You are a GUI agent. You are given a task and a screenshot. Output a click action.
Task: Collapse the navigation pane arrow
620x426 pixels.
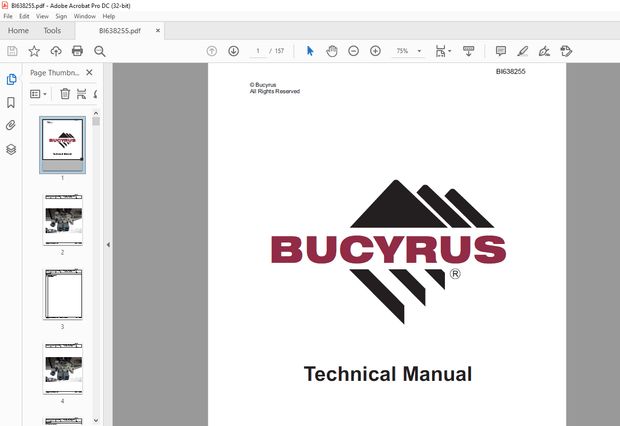click(x=108, y=245)
